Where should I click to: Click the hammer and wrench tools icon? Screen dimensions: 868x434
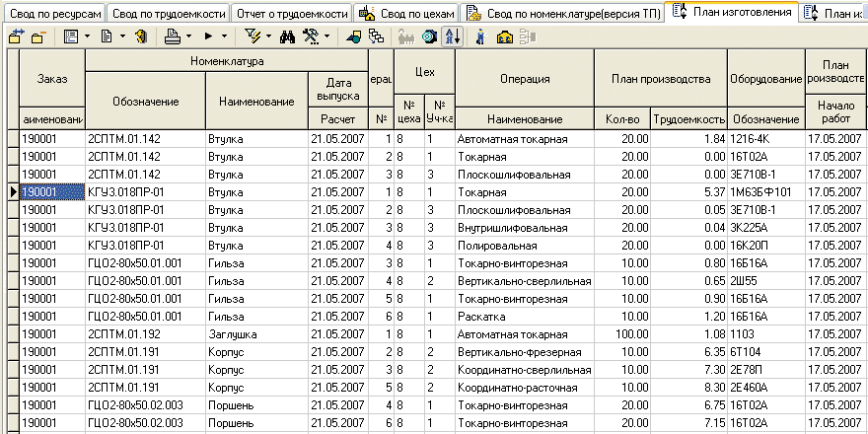coord(312,36)
